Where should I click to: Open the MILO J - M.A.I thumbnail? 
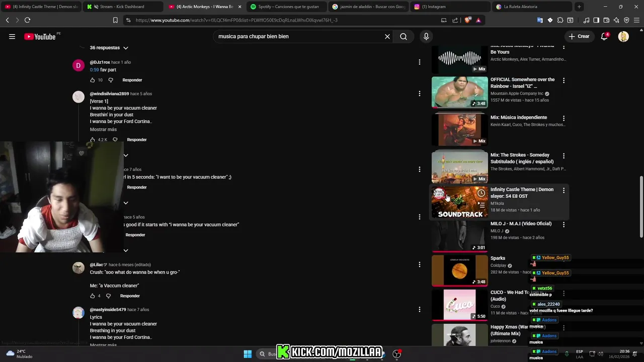tap(459, 236)
